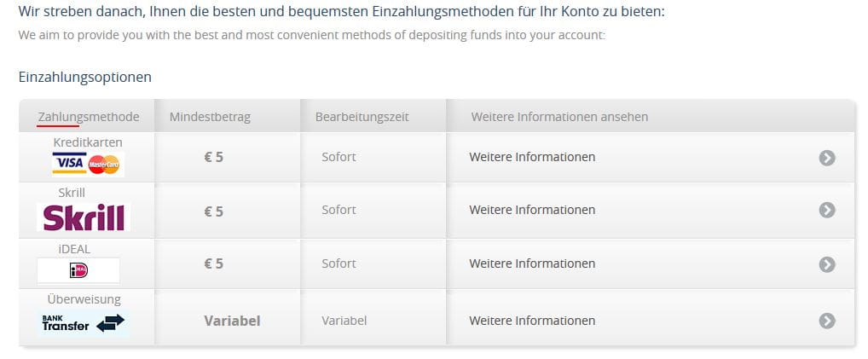
Task: Open Weitere Informationen for Kreditkarten
Action: tap(532, 157)
